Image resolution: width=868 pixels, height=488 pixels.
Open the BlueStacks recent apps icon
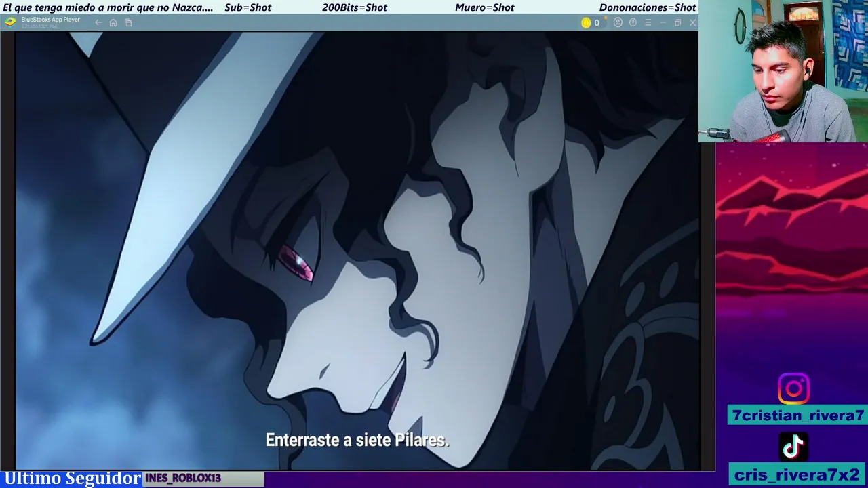click(x=128, y=22)
